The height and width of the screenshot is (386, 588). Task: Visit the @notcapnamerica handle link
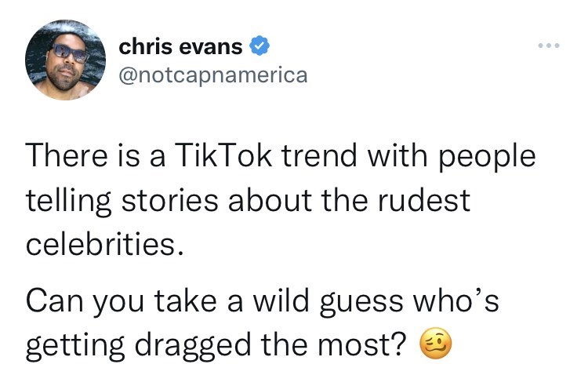[x=213, y=75]
